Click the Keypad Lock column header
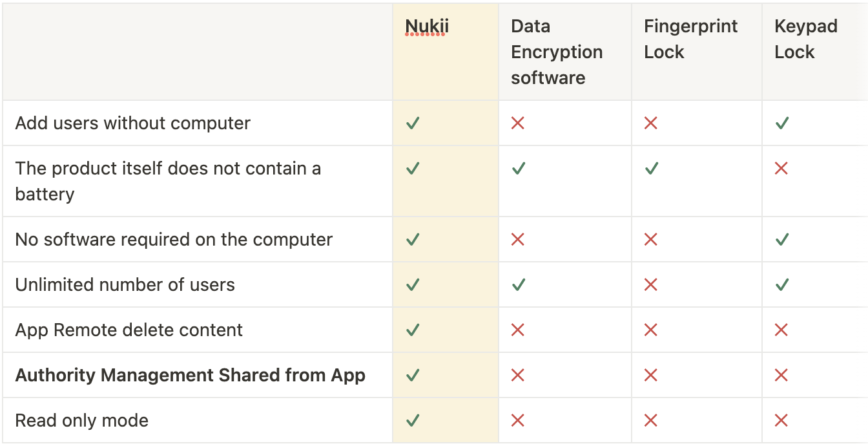This screenshot has height=446, width=868. coord(815,52)
